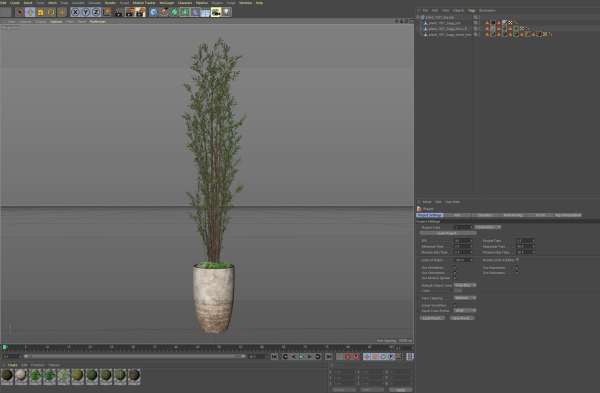Open the Default Object Color dropdown
Screen dimensions: 600x393
(465, 285)
